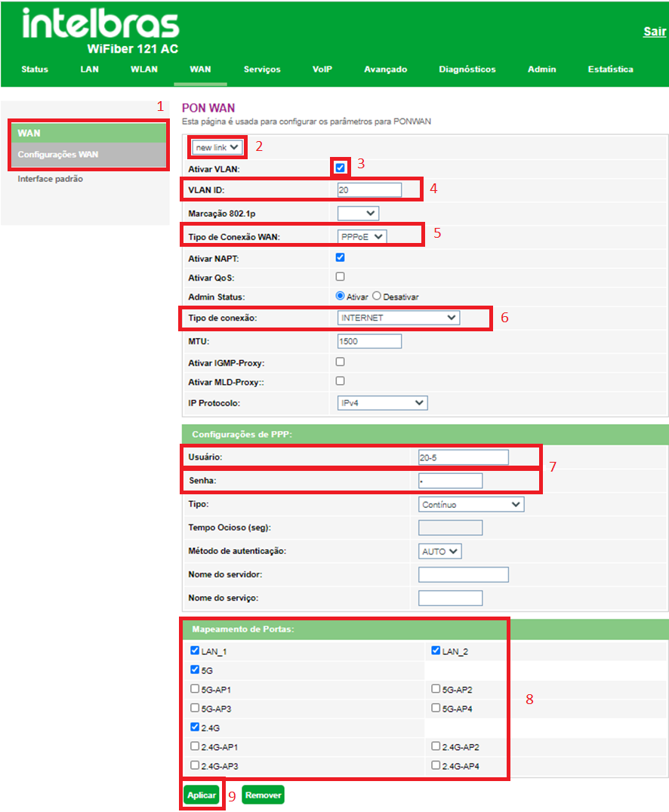669x812 pixels.
Task: Toggle the LAN_2 port checkbox
Action: pos(436,651)
